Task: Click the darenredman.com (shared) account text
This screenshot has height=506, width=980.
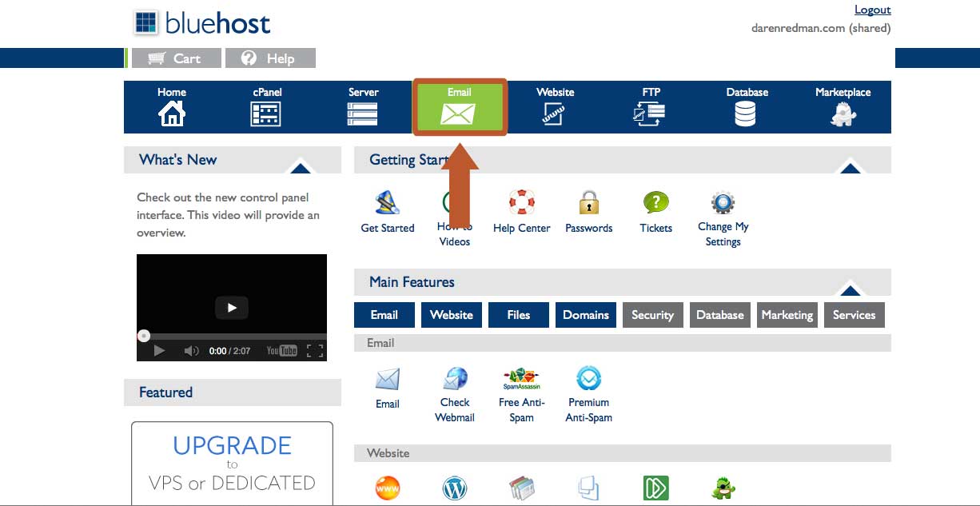Action: 821,28
